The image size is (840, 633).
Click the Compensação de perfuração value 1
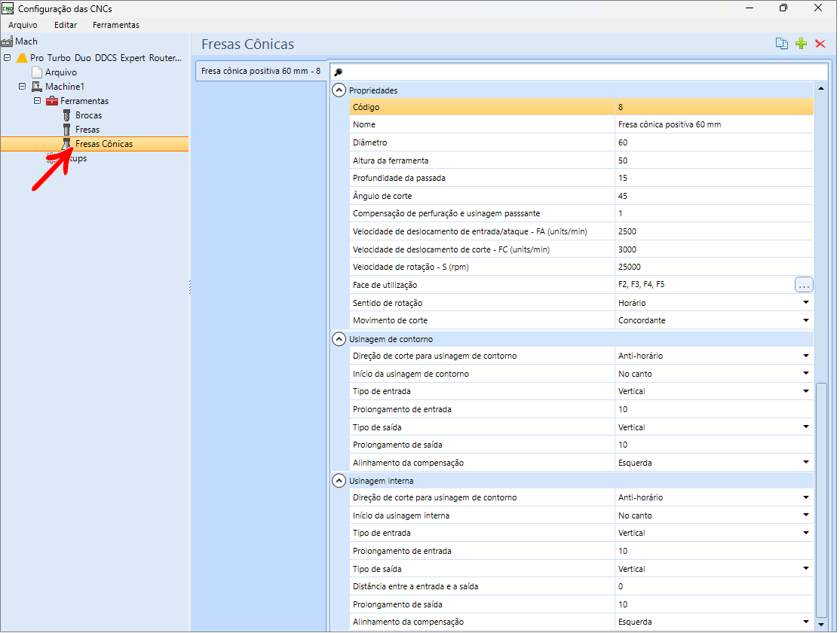[x=714, y=213]
